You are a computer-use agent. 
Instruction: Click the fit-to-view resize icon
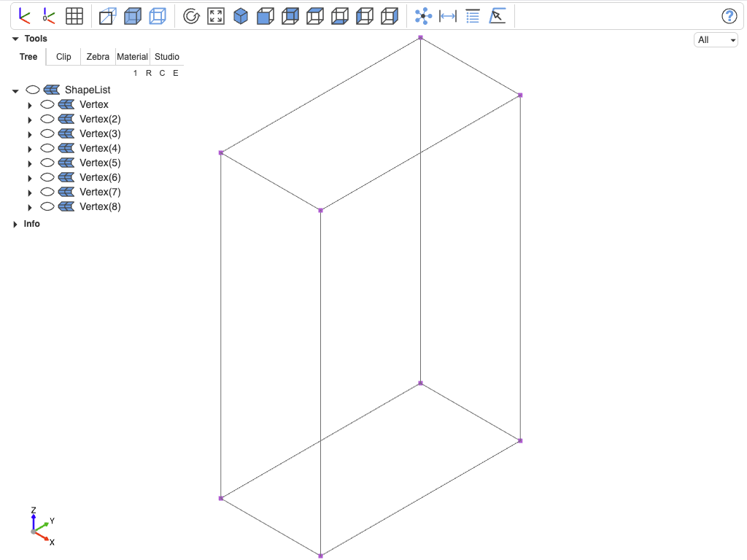click(216, 16)
